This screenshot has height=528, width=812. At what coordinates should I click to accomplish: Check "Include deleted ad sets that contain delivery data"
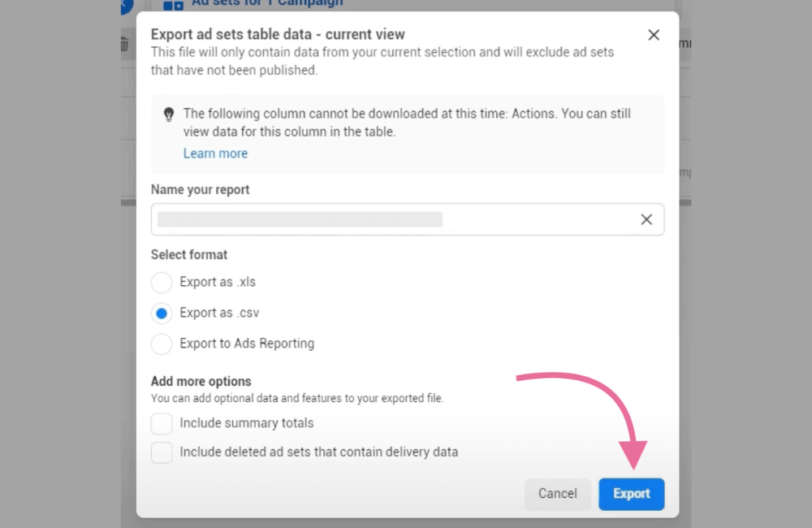[162, 454]
